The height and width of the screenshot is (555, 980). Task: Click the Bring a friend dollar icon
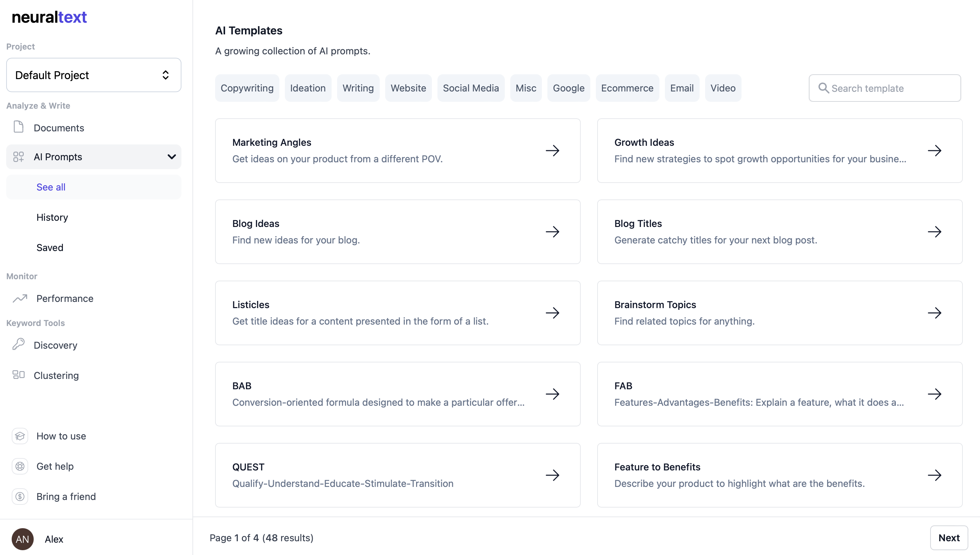point(20,496)
